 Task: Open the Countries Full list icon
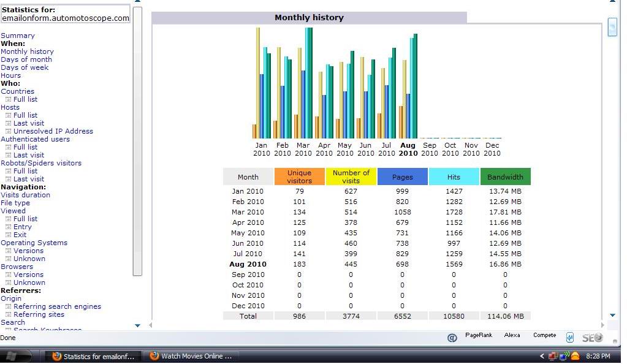point(8,99)
